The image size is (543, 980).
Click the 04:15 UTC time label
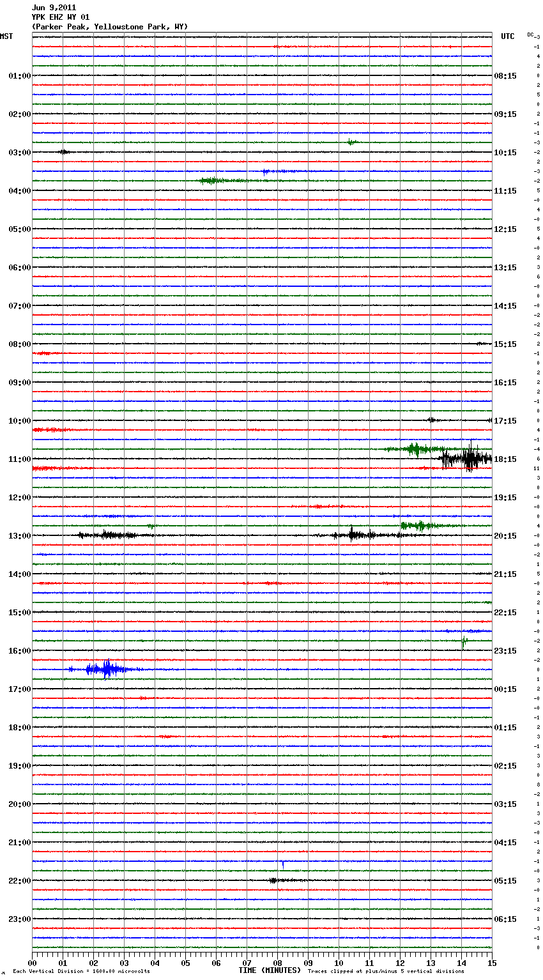(x=505, y=843)
